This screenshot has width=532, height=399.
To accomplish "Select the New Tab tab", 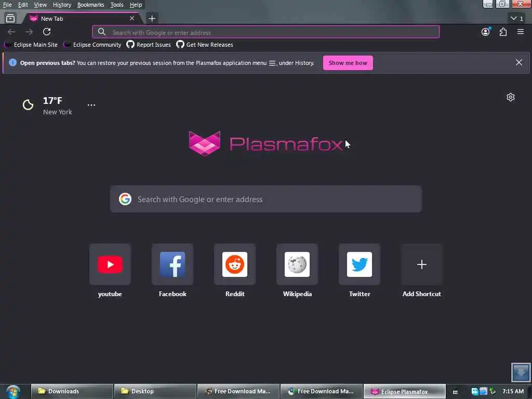I will point(82,18).
